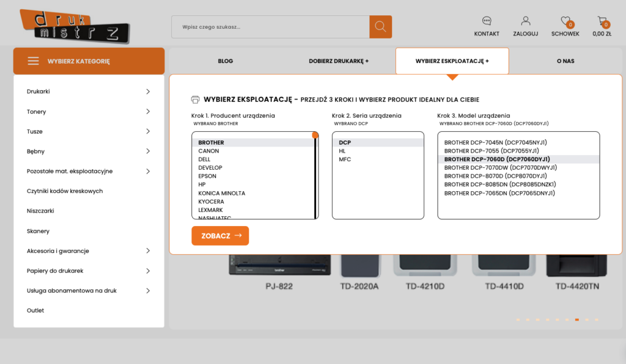Viewport: 626px width, 364px height.
Task: Expand the Tusze category chevron
Action: (x=148, y=131)
